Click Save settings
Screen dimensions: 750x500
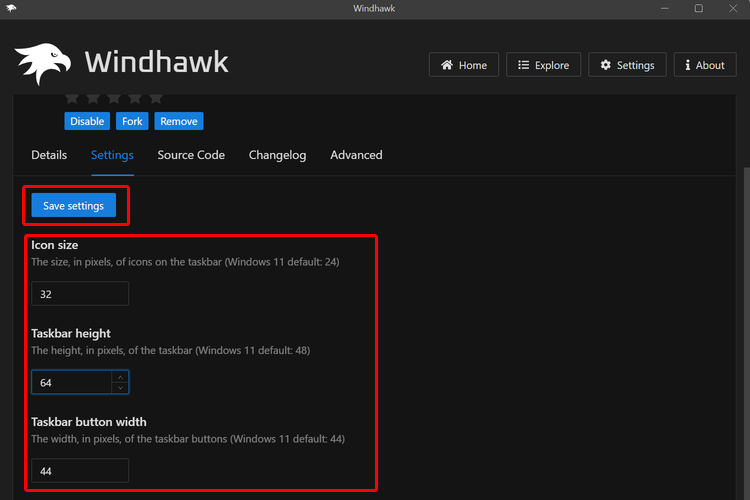pyautogui.click(x=74, y=205)
